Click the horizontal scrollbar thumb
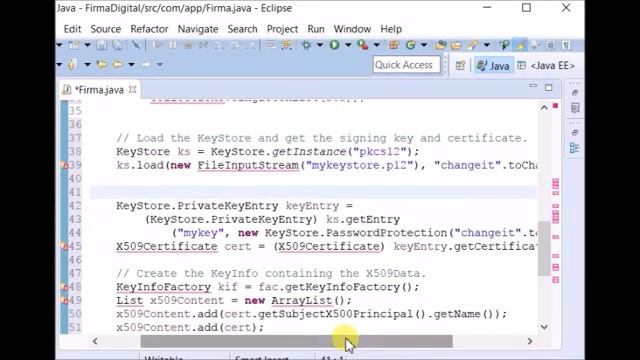This screenshot has width=640, height=360. [297, 341]
